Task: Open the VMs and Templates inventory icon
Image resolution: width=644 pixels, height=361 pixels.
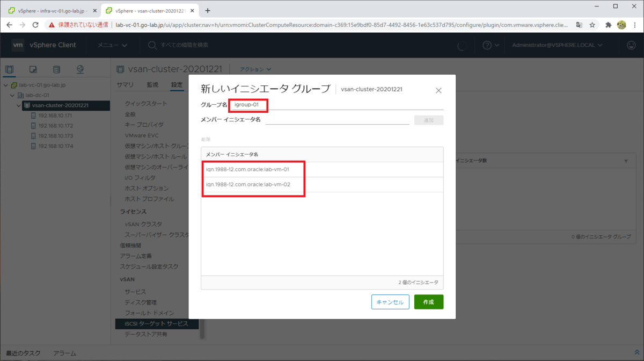Action: [33, 69]
